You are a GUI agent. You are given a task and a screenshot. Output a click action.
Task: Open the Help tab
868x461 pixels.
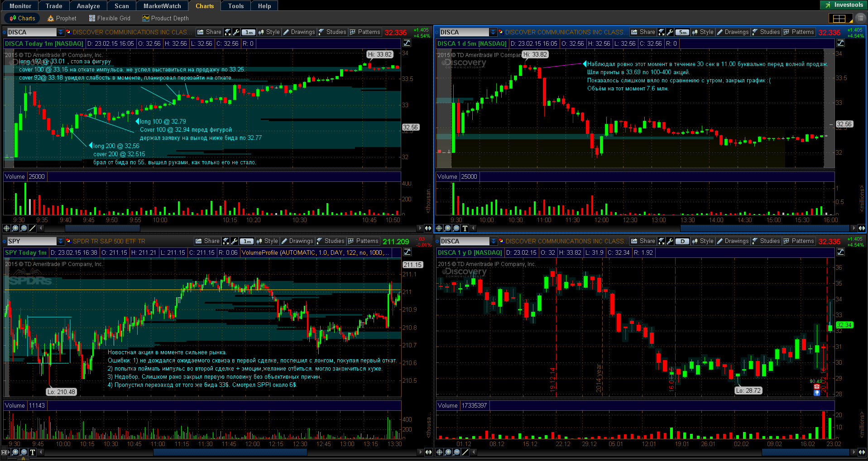point(264,6)
